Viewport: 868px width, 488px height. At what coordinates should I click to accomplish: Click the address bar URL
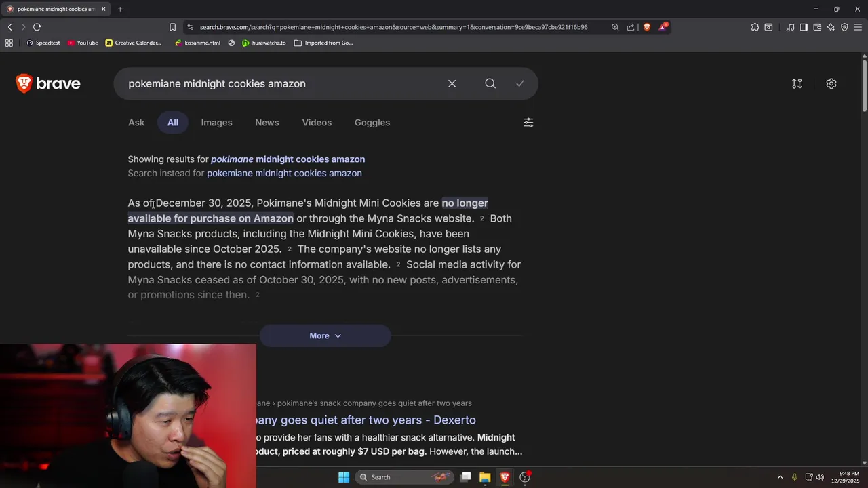(393, 27)
